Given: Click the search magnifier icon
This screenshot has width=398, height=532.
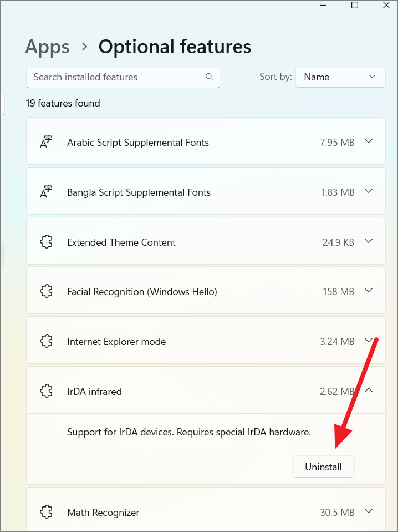Looking at the screenshot, I should tap(209, 77).
